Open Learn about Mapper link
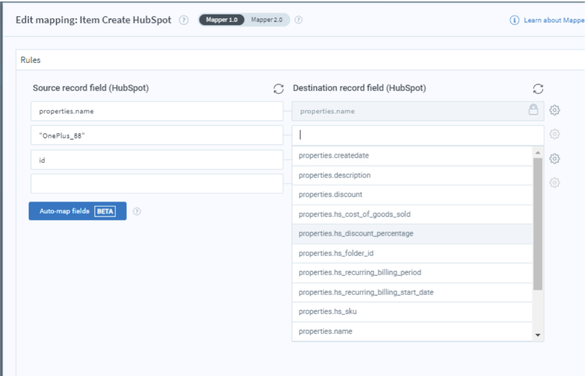This screenshot has width=588, height=376. point(554,20)
